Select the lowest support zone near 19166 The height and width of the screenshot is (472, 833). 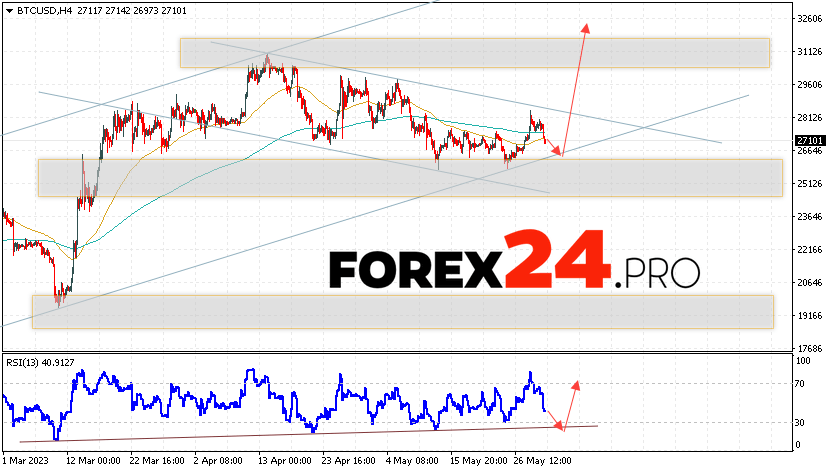click(402, 311)
